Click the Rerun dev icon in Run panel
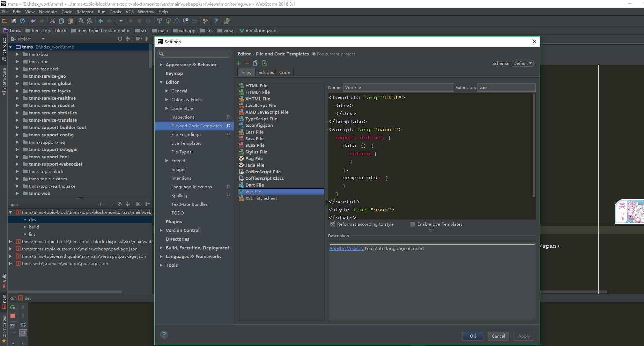This screenshot has height=346, width=644. tap(13, 307)
